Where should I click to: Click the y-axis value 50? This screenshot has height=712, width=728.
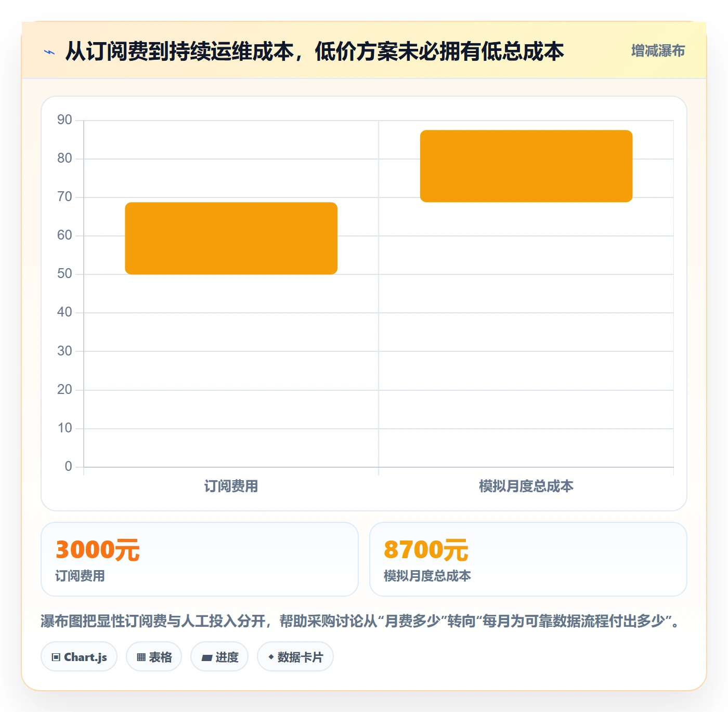64,274
